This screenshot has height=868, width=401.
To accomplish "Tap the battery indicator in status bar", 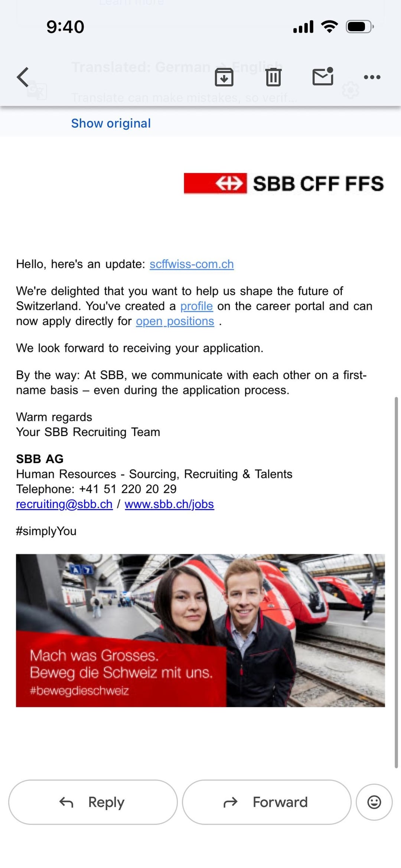I will pos(359,27).
